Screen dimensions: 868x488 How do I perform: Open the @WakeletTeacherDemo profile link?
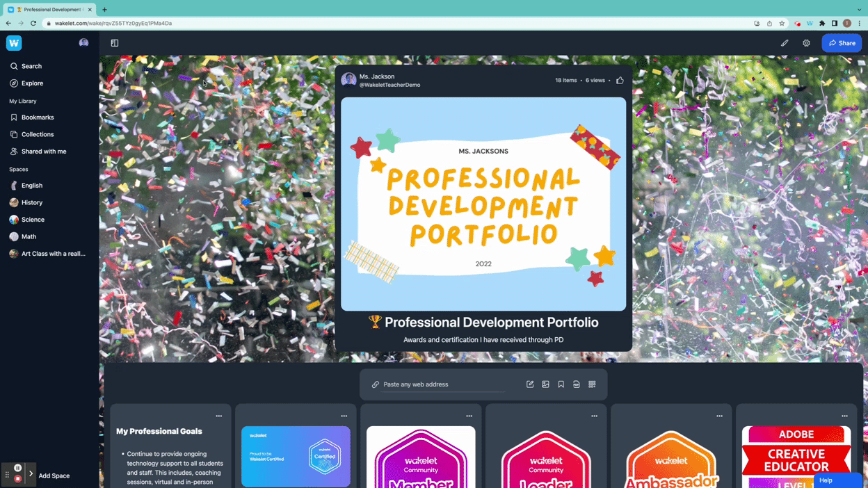389,85
